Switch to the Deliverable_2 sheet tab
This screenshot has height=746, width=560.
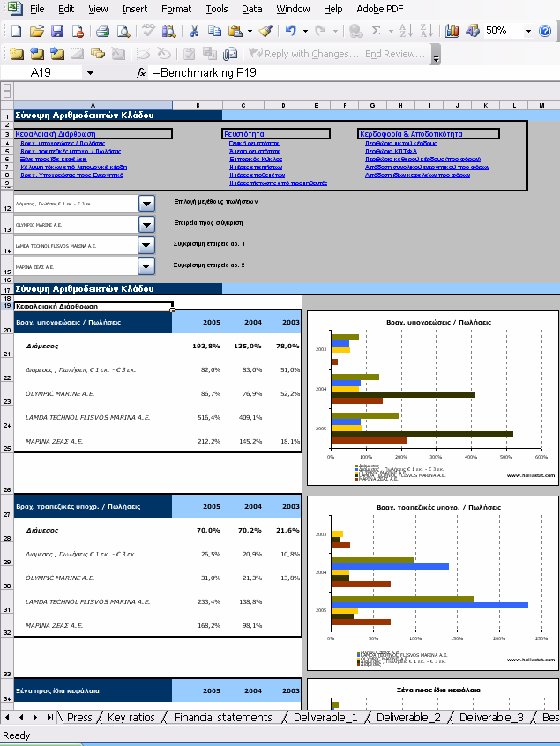click(x=408, y=718)
